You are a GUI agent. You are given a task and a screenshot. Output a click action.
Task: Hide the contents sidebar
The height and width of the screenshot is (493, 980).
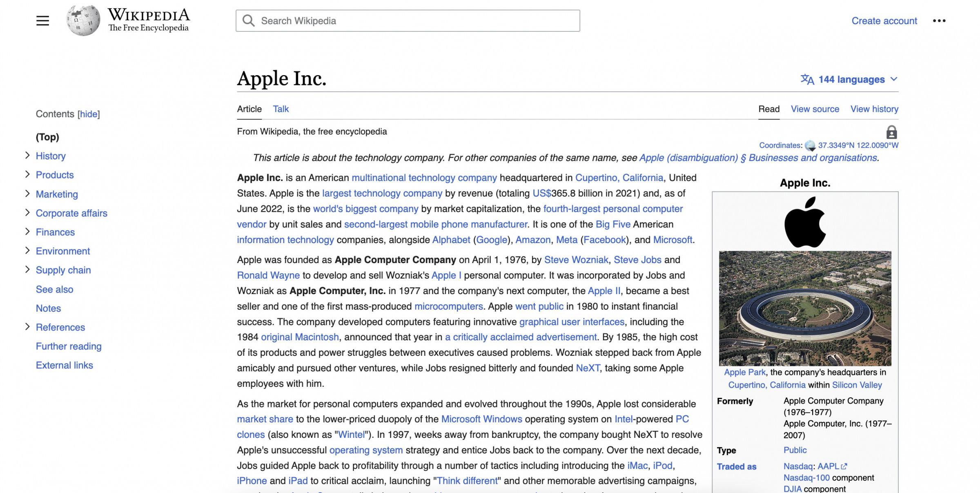click(x=89, y=114)
